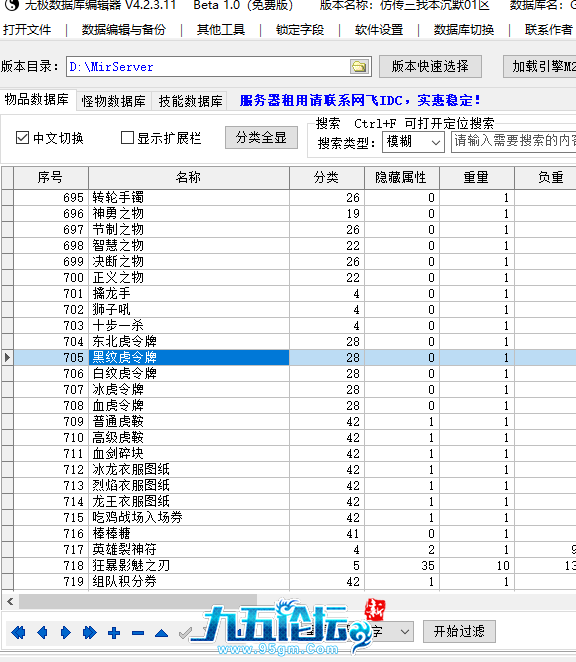Click the search content input field
Viewport: 576px width, 662px height.
(x=514, y=141)
